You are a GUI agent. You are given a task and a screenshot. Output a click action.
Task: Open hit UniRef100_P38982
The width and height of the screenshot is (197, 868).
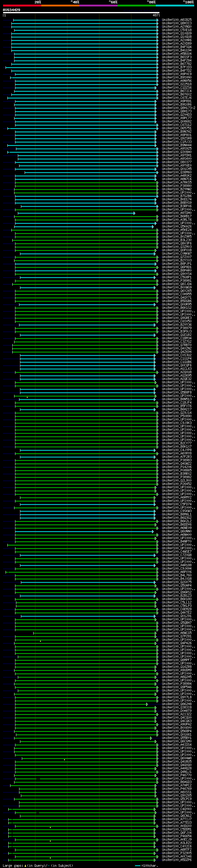pyautogui.click(x=177, y=478)
